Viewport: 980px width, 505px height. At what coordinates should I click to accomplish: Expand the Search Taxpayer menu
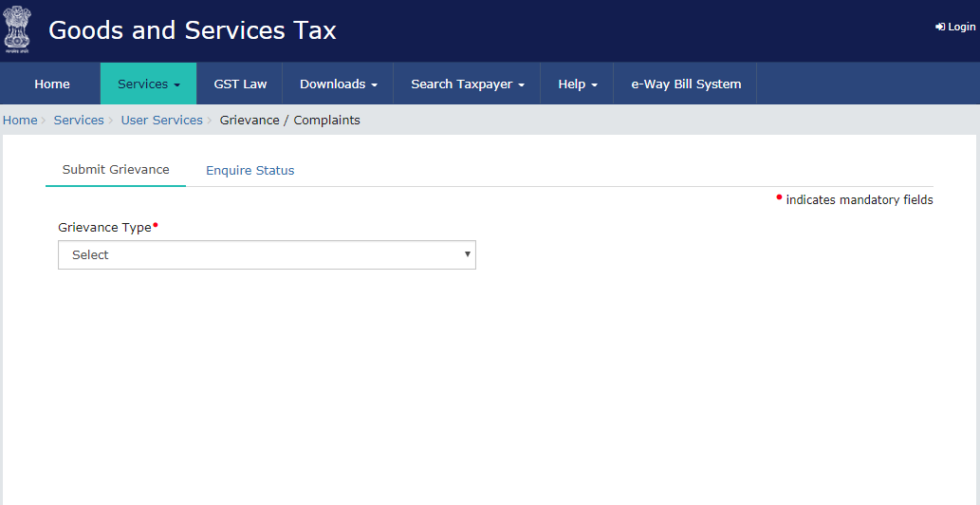point(467,84)
